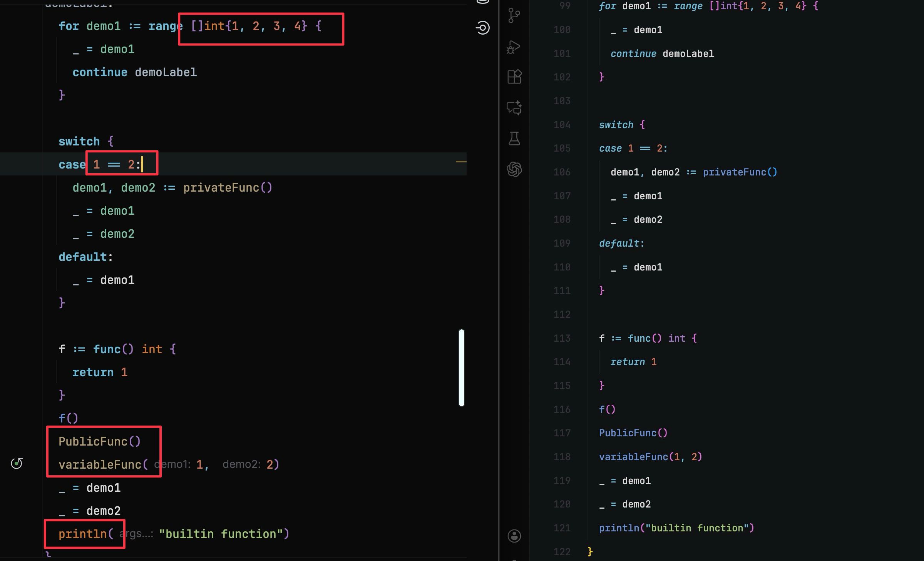Viewport: 924px width, 561px height.
Task: Click 'println(' in the left GoLand editor
Action: coord(86,534)
